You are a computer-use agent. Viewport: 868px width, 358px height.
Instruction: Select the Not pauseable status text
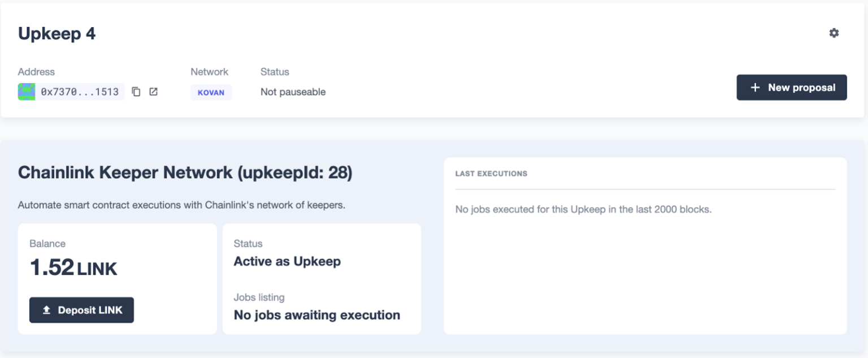pyautogui.click(x=292, y=92)
